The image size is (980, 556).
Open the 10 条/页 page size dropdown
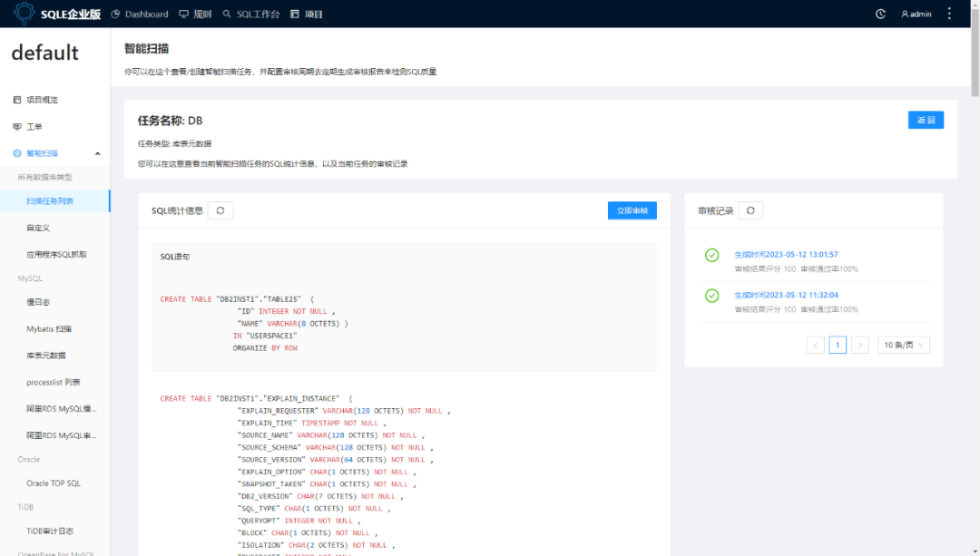(903, 345)
